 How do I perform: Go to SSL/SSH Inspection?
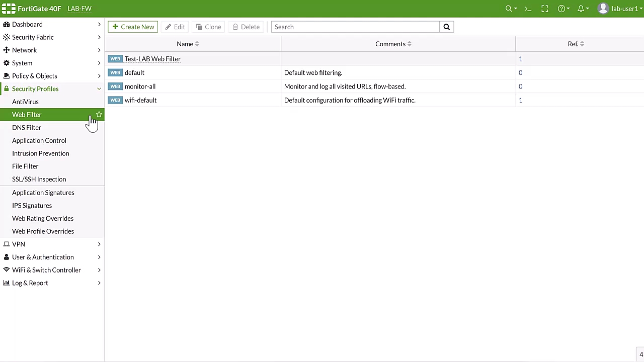39,179
